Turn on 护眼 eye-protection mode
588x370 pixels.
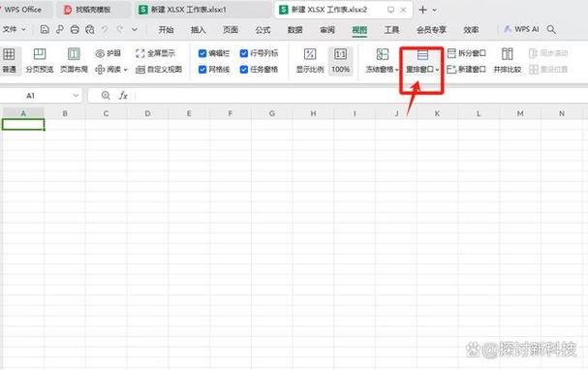[x=108, y=53]
